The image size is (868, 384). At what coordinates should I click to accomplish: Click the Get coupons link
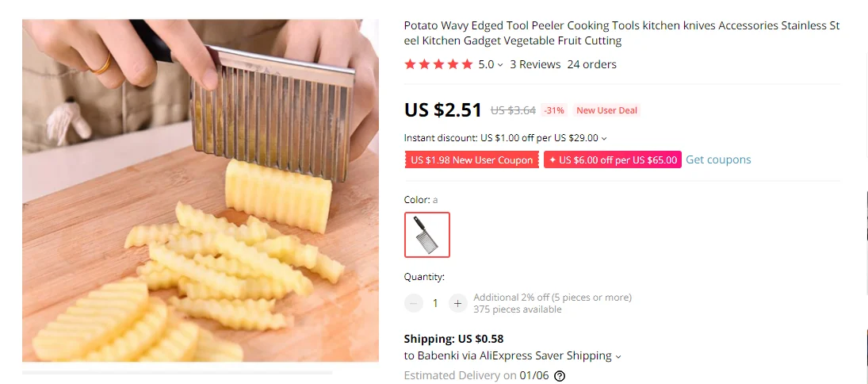(718, 159)
